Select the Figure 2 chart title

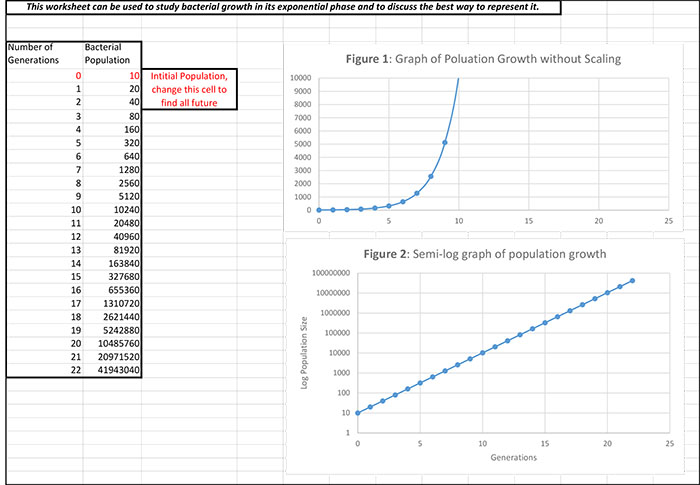[x=483, y=254]
